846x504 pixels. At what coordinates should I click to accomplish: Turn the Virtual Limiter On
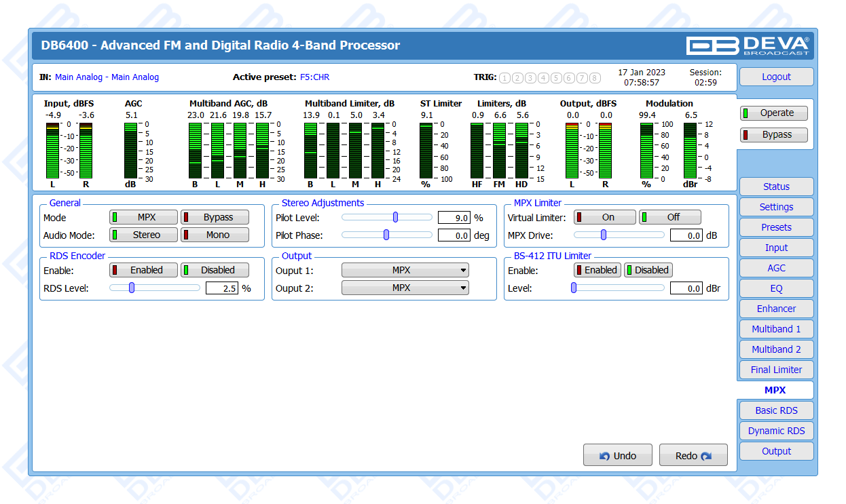604,218
